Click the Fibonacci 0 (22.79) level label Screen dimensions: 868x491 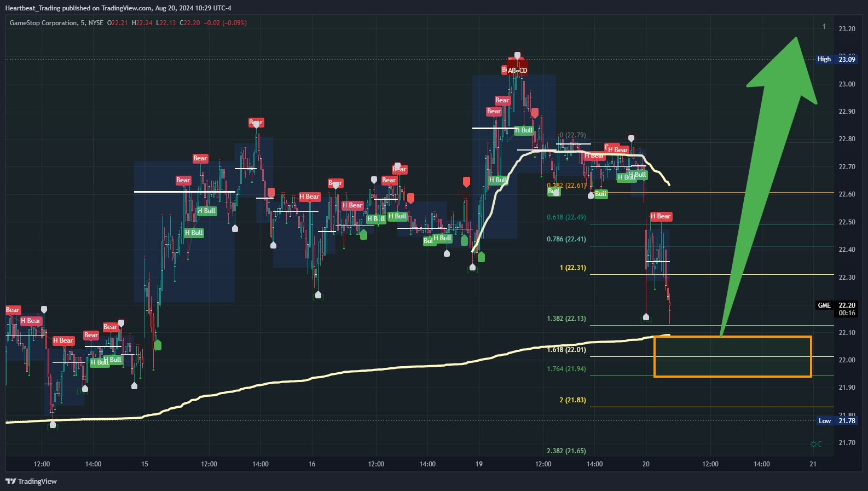point(572,135)
